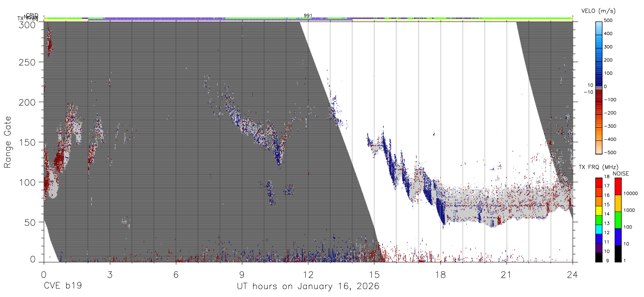This screenshot has width=644, height=297.
Task: Click the cyan 12–13 MHz TX FRQ swatch
Action: pos(598,229)
